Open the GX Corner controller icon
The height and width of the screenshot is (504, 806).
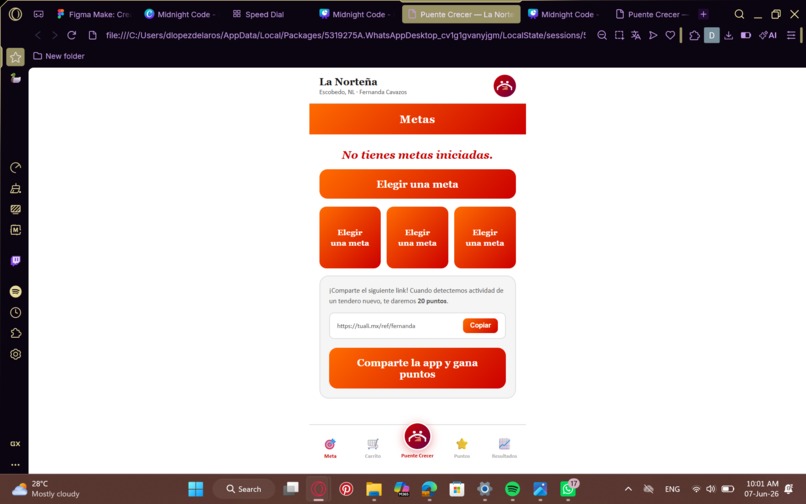click(x=39, y=14)
